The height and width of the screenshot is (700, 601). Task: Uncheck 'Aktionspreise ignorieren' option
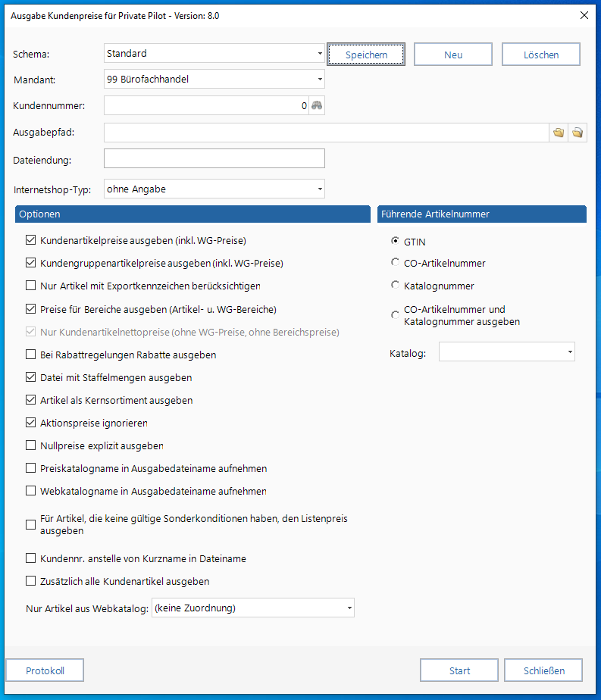pos(31,423)
